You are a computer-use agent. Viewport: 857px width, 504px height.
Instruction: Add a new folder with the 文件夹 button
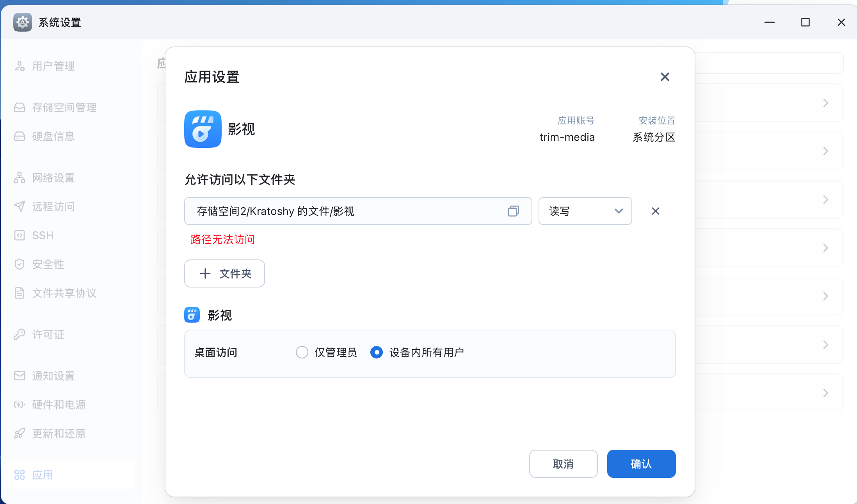224,273
